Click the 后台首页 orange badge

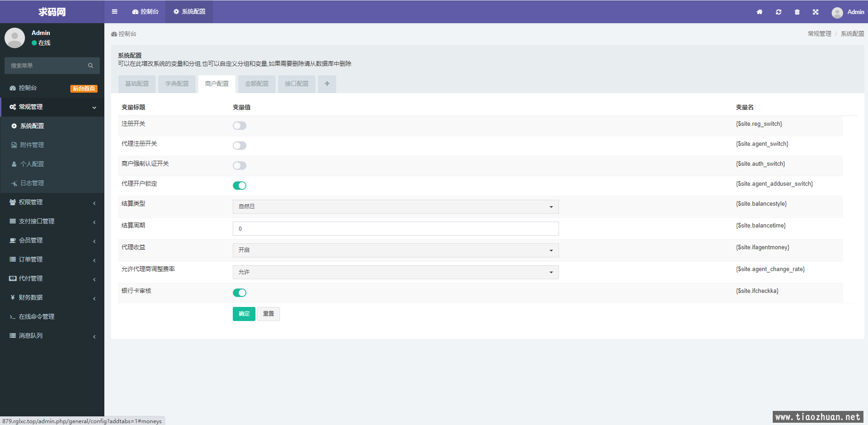[x=84, y=89]
